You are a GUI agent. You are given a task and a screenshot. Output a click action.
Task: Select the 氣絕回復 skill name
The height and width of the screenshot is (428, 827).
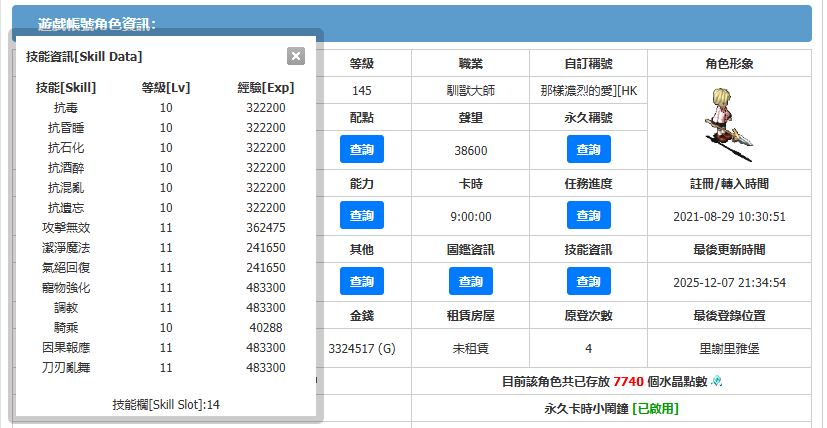(x=66, y=268)
